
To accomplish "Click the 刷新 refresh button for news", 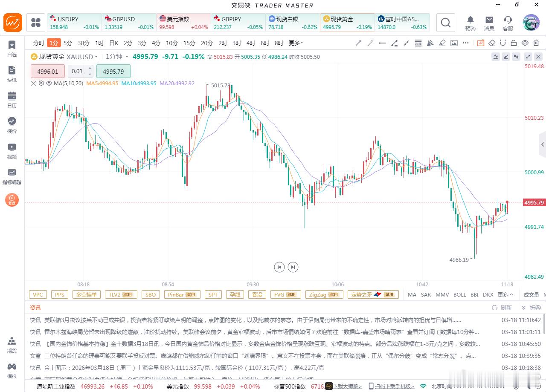I will (502, 308).
